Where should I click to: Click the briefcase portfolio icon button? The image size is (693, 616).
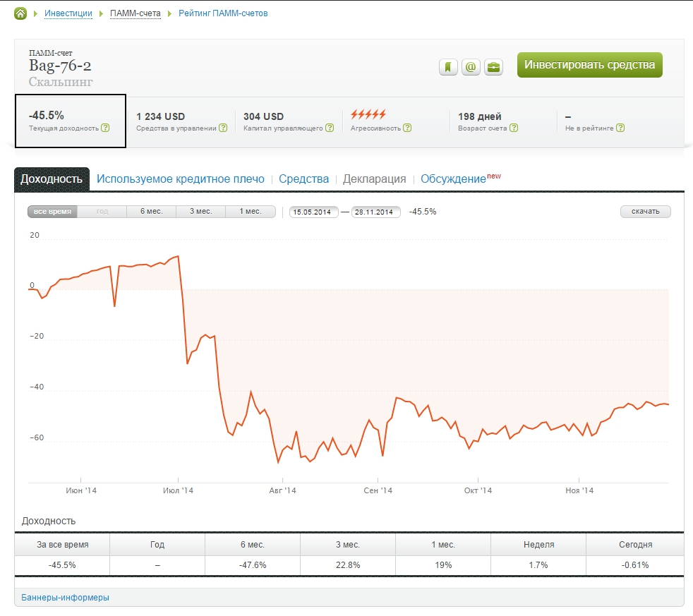[x=493, y=67]
